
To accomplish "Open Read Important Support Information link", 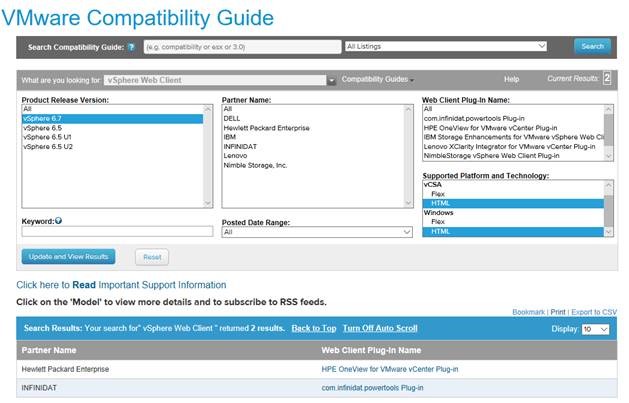I will click(x=121, y=285).
